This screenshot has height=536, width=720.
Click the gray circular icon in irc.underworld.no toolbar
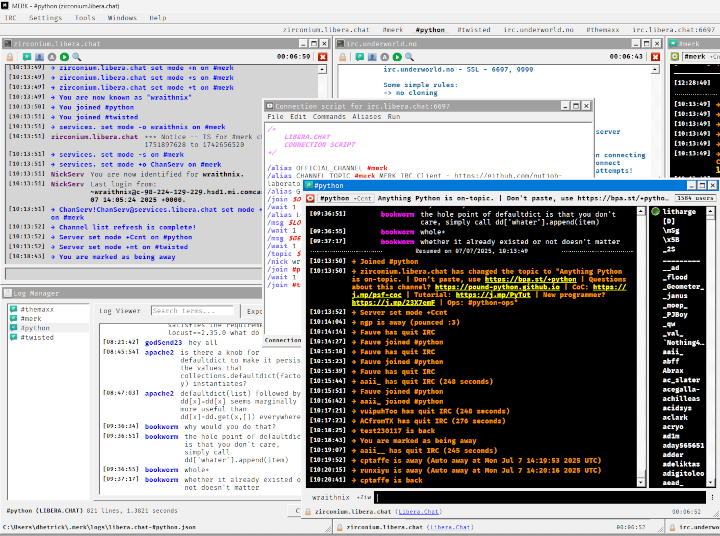click(x=384, y=57)
